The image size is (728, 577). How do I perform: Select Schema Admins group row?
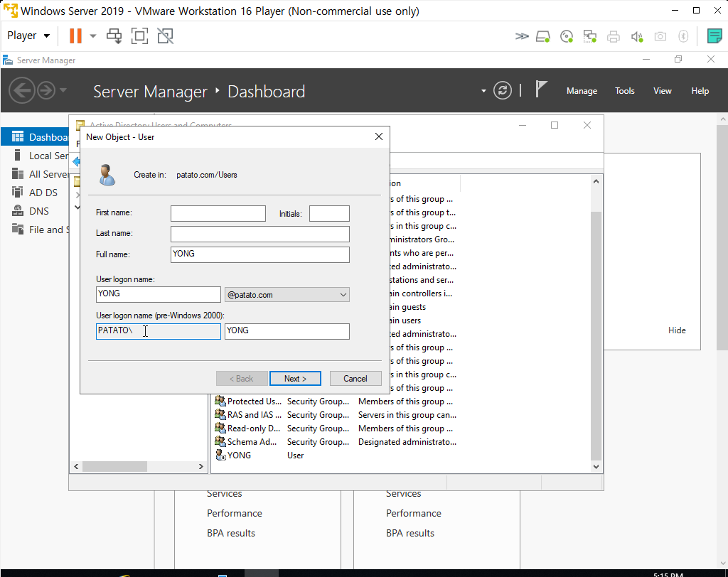[x=336, y=441]
